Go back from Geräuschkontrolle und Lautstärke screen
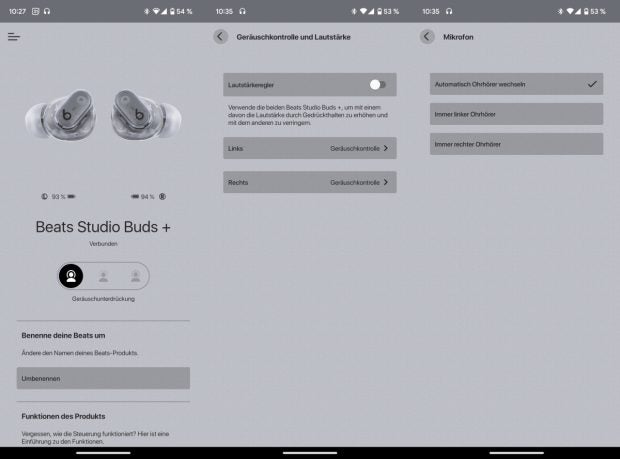Image resolution: width=620 pixels, height=459 pixels. tap(221, 37)
